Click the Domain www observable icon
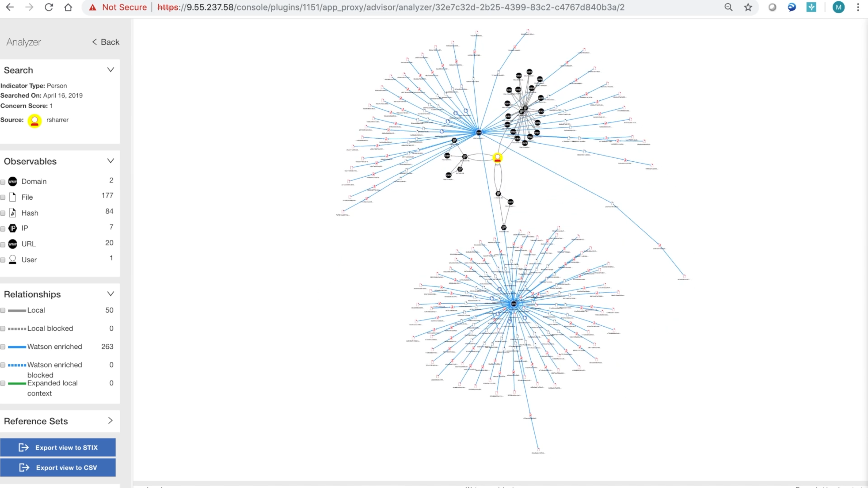This screenshot has height=488, width=868. (x=13, y=181)
